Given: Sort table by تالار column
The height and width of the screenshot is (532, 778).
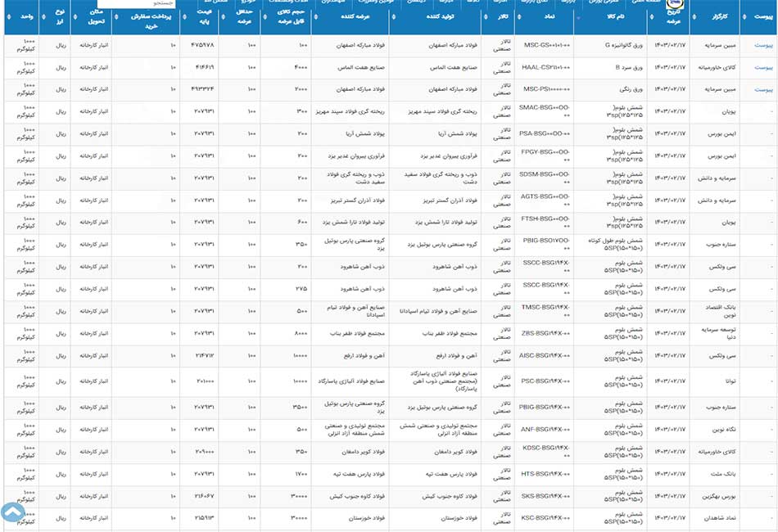Looking at the screenshot, I should [x=498, y=17].
